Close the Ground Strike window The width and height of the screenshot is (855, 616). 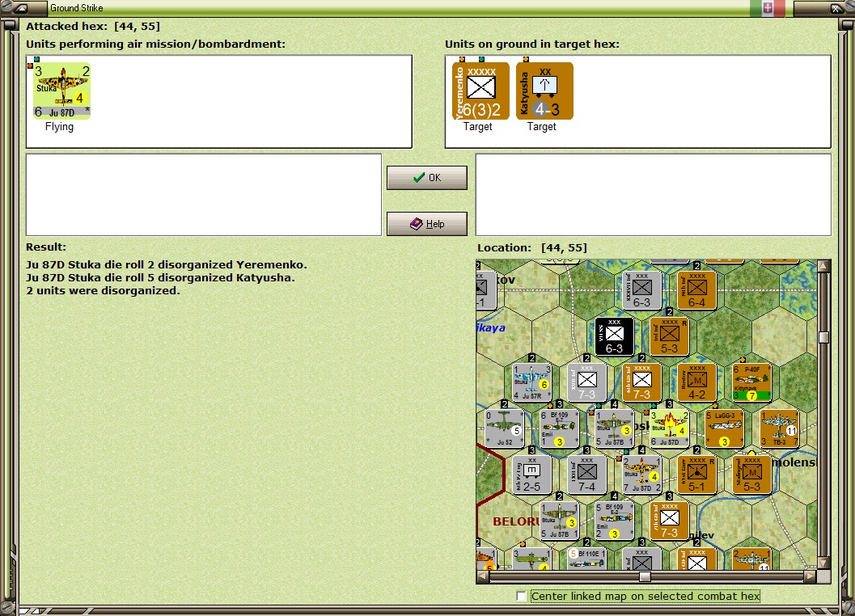tap(835, 8)
